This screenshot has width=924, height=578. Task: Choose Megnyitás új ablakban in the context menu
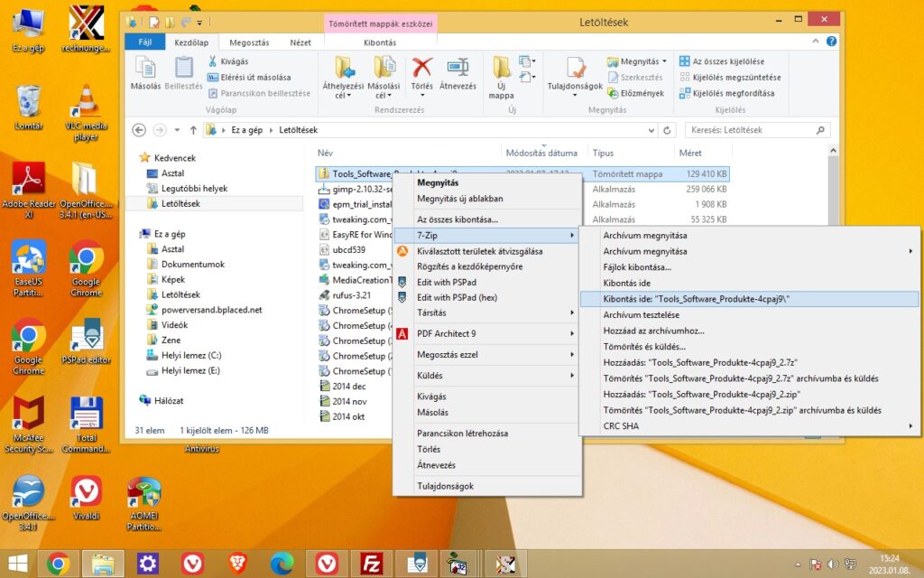click(x=487, y=199)
